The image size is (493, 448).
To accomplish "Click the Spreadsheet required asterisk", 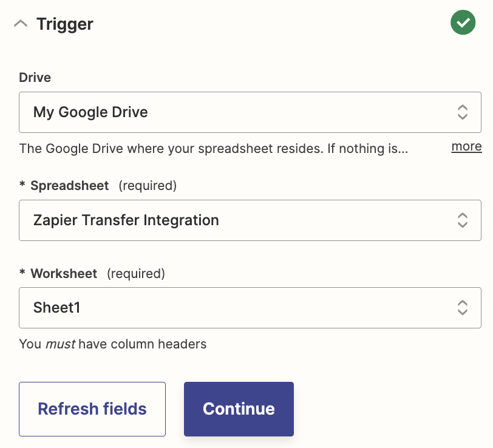I will pos(22,186).
